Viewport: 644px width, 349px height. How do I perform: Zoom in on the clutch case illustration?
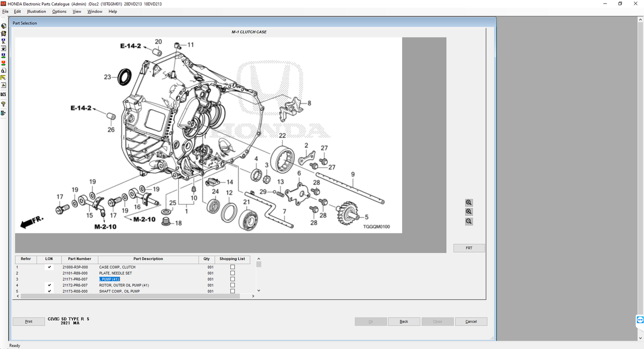point(469,202)
